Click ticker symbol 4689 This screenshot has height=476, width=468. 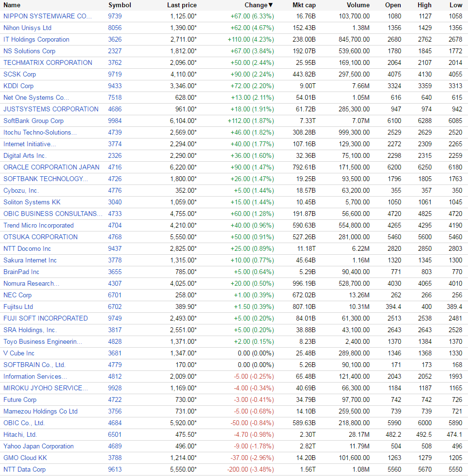click(115, 446)
